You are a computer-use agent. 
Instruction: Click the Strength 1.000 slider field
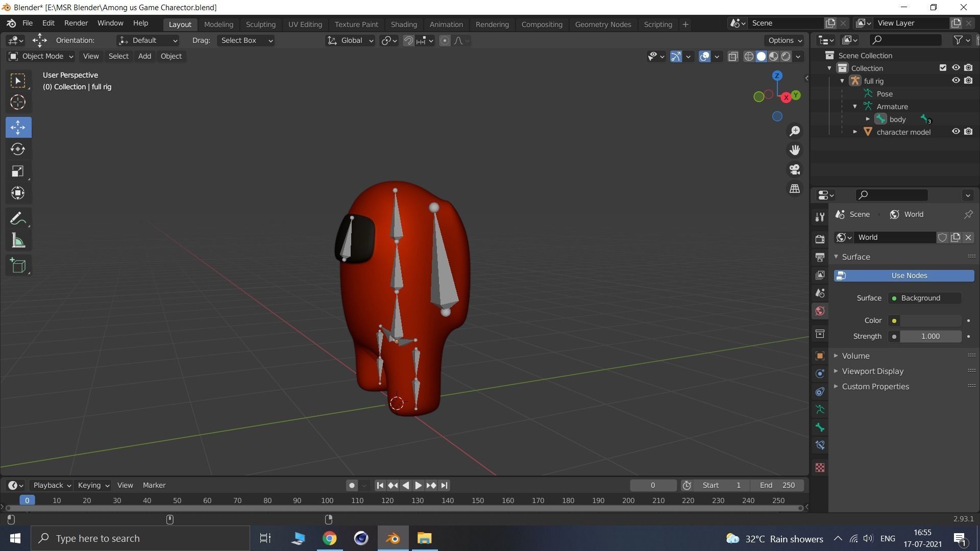930,337
